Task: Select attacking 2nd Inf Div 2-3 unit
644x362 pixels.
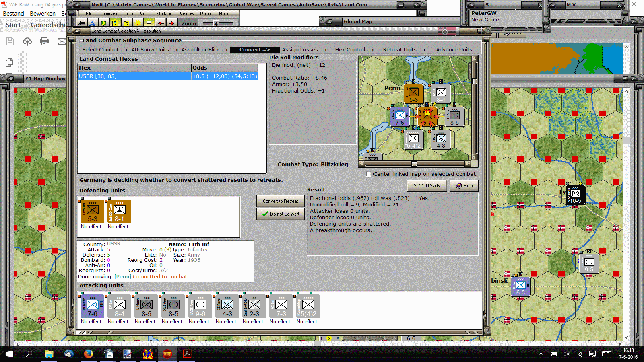Action: click(x=254, y=306)
